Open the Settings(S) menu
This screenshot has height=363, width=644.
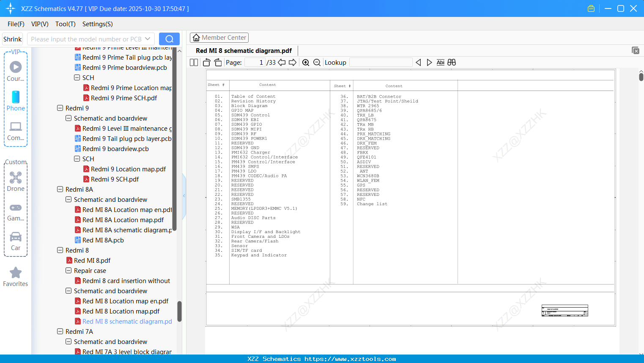(98, 24)
